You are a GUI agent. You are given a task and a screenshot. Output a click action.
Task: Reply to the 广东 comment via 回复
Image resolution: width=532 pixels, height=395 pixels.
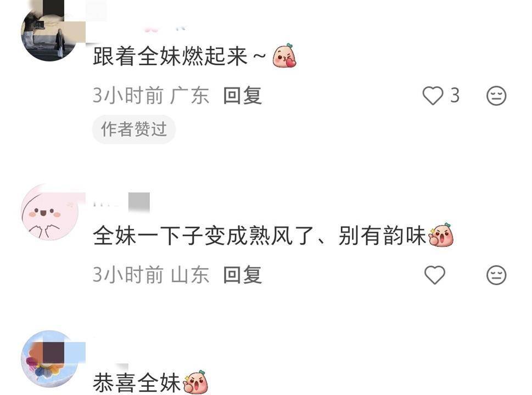pyautogui.click(x=242, y=95)
